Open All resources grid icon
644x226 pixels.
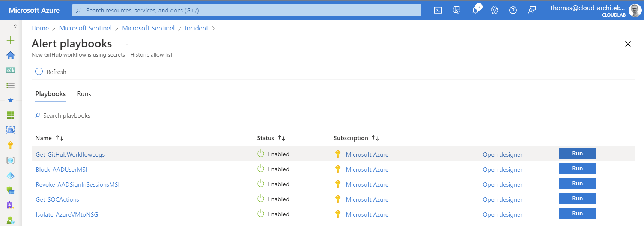pyautogui.click(x=11, y=115)
